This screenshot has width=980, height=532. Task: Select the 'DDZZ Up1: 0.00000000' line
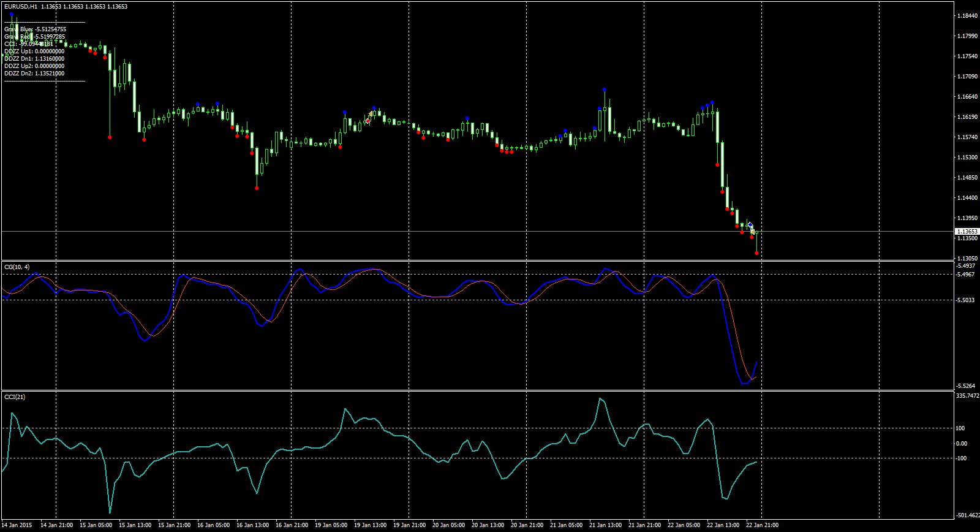(x=34, y=51)
